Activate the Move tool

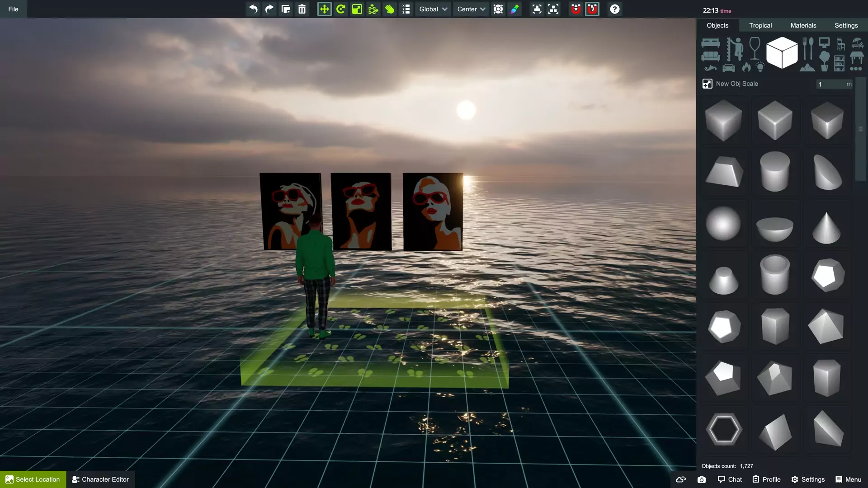pos(324,9)
